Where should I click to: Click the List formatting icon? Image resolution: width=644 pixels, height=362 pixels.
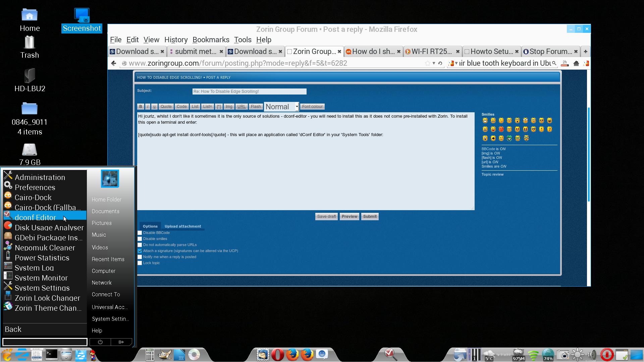(195, 107)
